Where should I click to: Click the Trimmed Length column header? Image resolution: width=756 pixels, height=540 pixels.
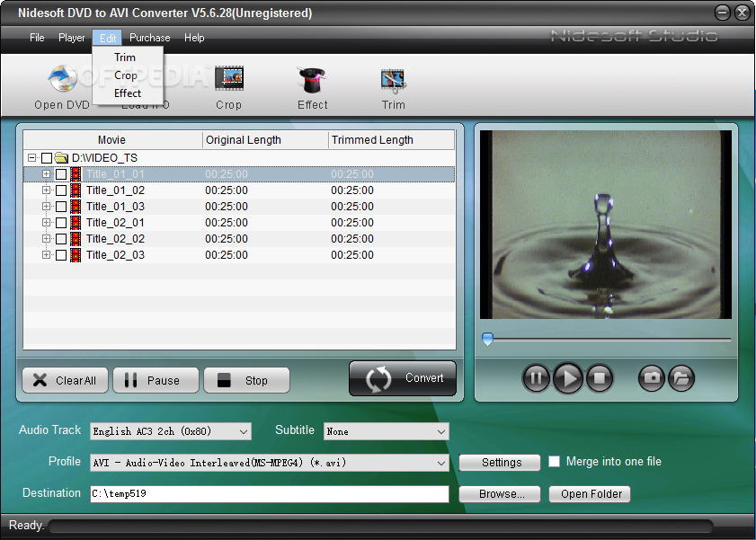point(391,139)
